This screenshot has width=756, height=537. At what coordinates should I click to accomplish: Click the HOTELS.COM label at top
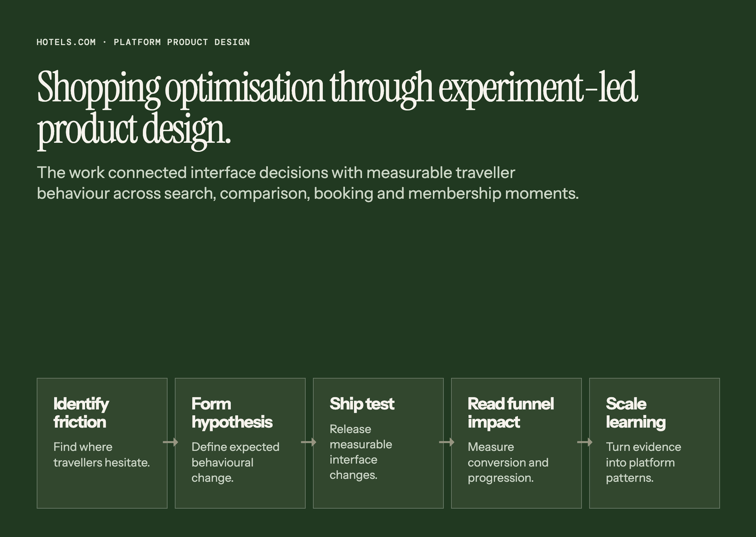pos(66,42)
